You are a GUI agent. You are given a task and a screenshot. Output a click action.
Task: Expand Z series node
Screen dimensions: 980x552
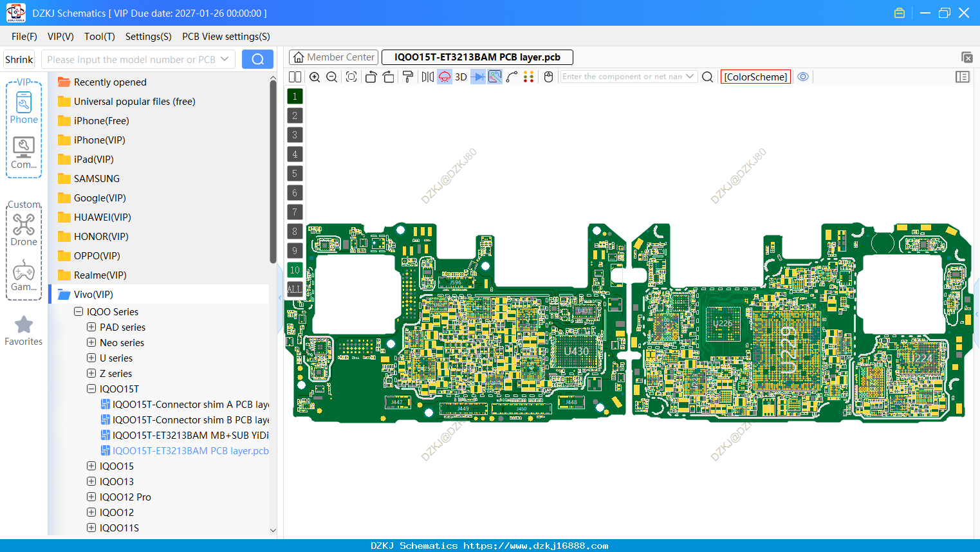91,373
